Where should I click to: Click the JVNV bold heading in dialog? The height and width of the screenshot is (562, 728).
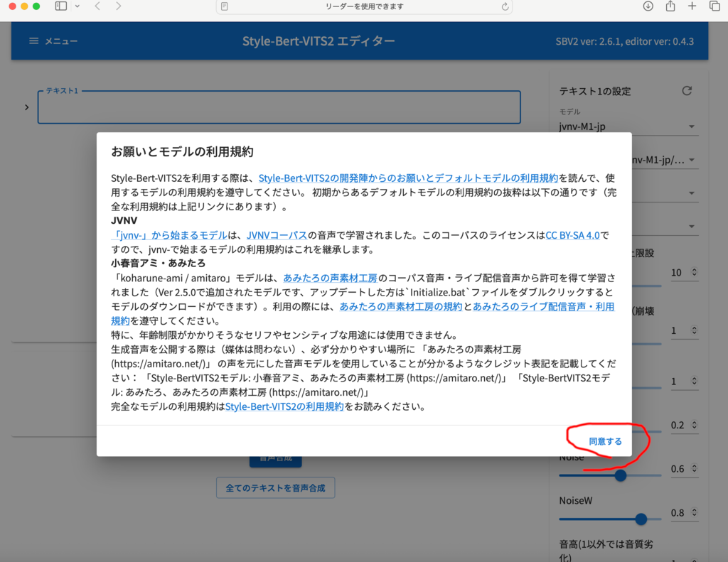click(x=124, y=221)
